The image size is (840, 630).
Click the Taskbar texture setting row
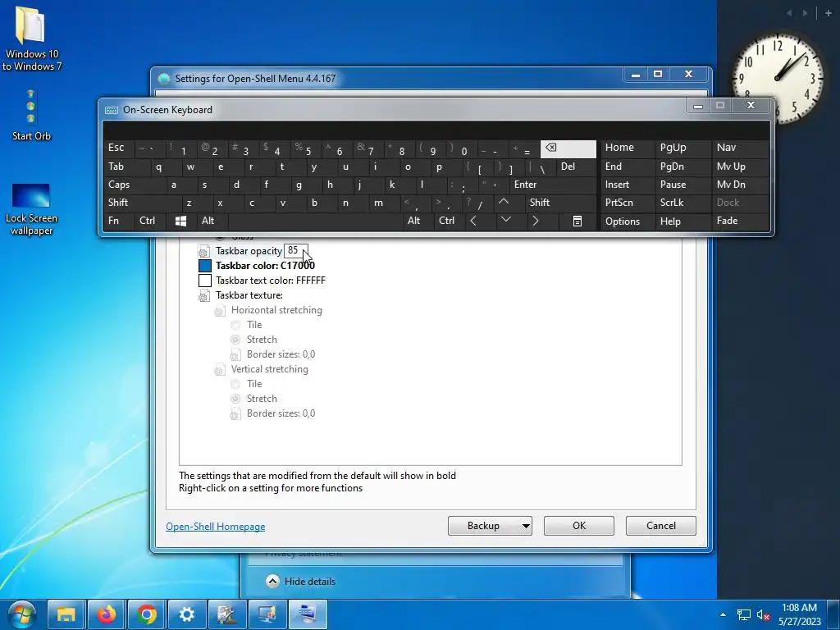coord(249,295)
